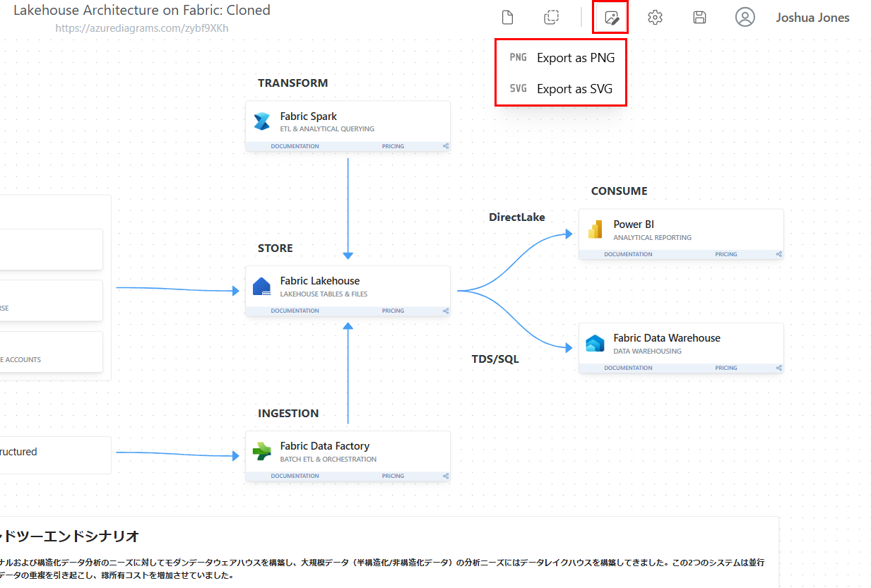The width and height of the screenshot is (871, 588).
Task: Open the export image menu icon
Action: tap(611, 18)
